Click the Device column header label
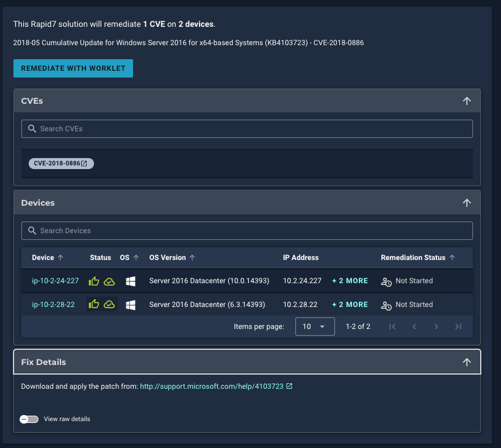Image resolution: width=501 pixels, height=448 pixels. coord(43,258)
